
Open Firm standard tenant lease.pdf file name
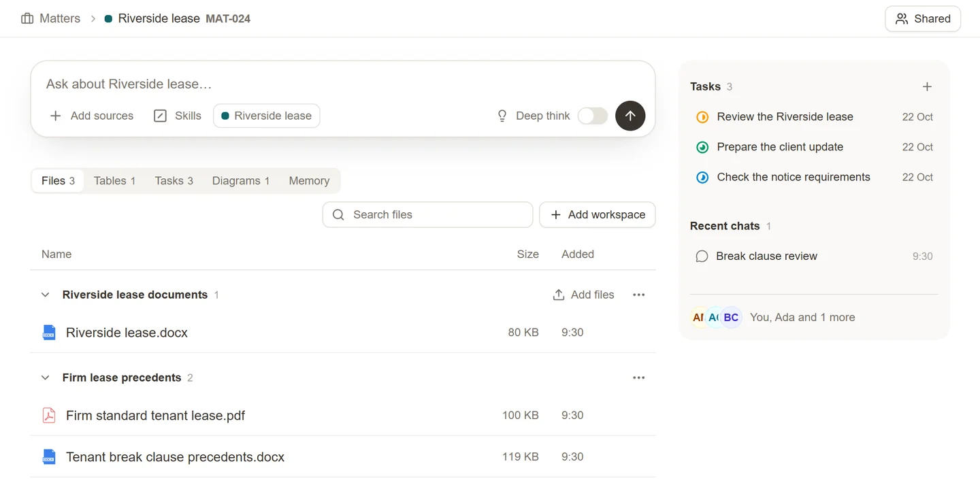pyautogui.click(x=155, y=415)
